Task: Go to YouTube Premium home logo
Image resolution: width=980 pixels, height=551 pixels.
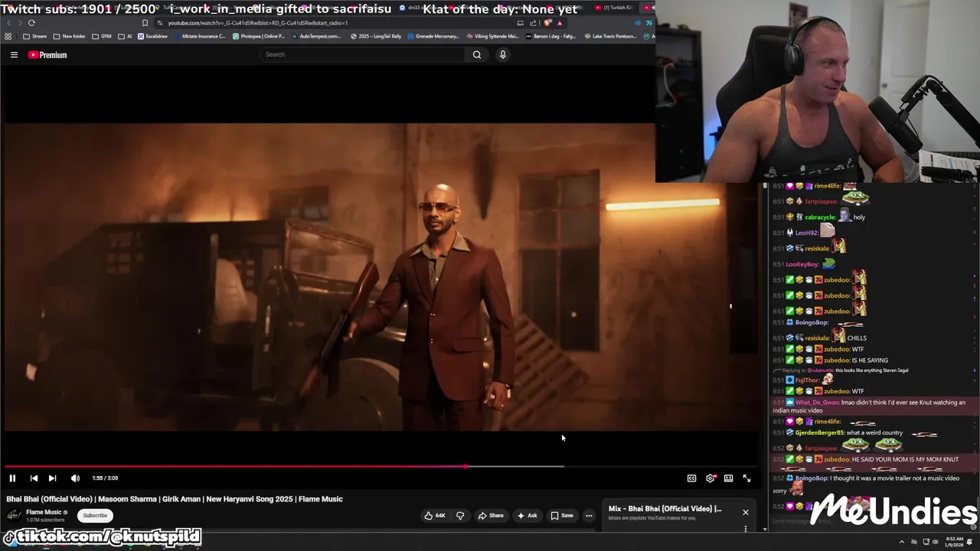Action: pyautogui.click(x=48, y=55)
